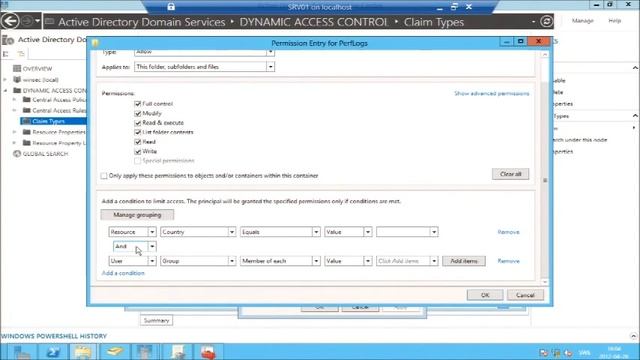
Task: Toggle the Modify permission checkbox
Action: 138,113
